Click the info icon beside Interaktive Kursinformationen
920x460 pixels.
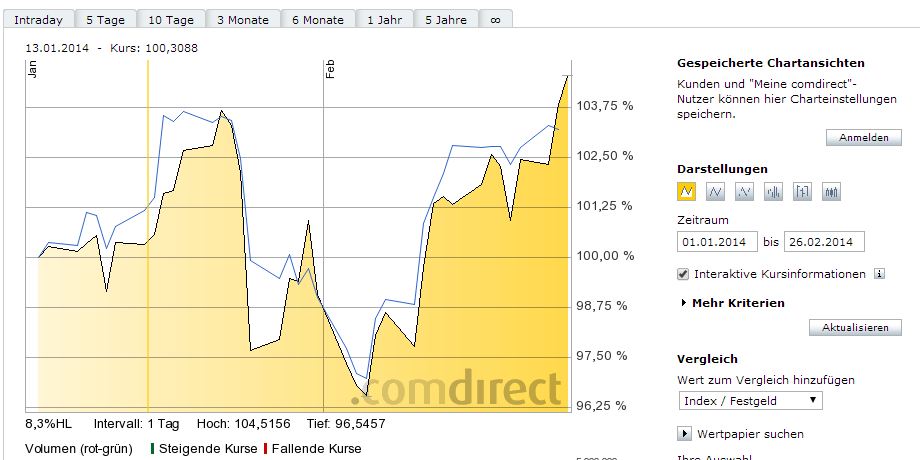coord(880,274)
